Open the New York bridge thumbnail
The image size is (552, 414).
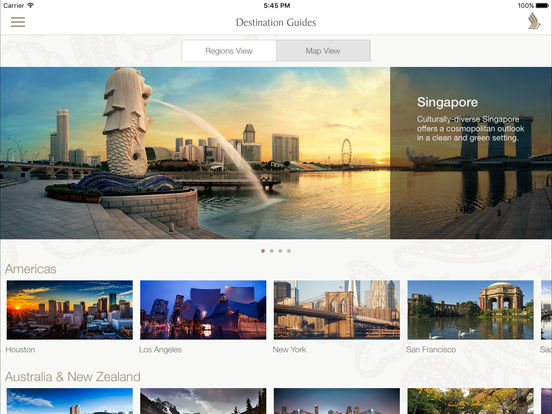click(x=337, y=310)
